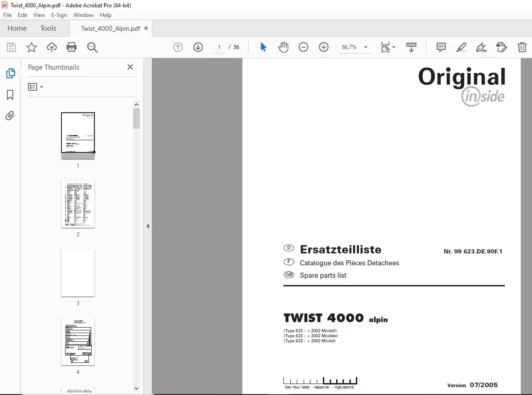Select the arrow selection tool
This screenshot has width=532, height=395.
(263, 47)
